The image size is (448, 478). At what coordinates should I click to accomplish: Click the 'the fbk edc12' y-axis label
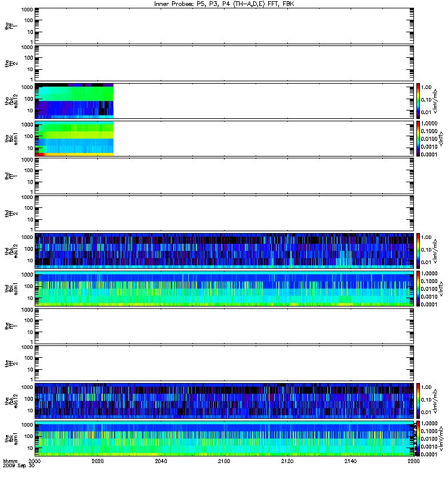(11, 401)
